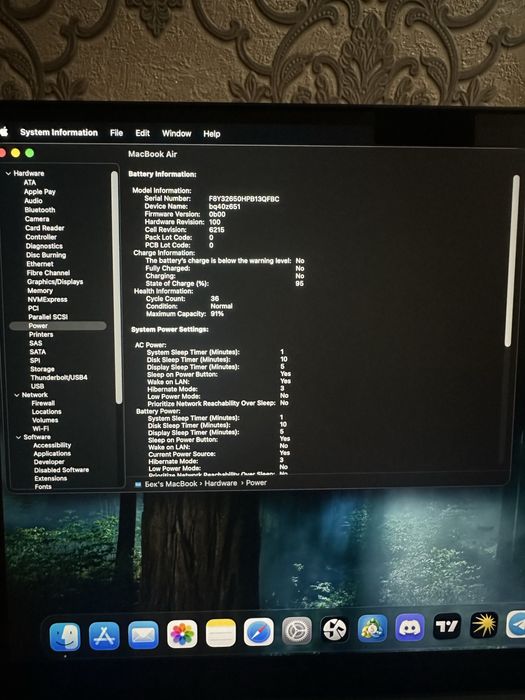
Task: Collapse the Software section chevron
Action: (19, 438)
